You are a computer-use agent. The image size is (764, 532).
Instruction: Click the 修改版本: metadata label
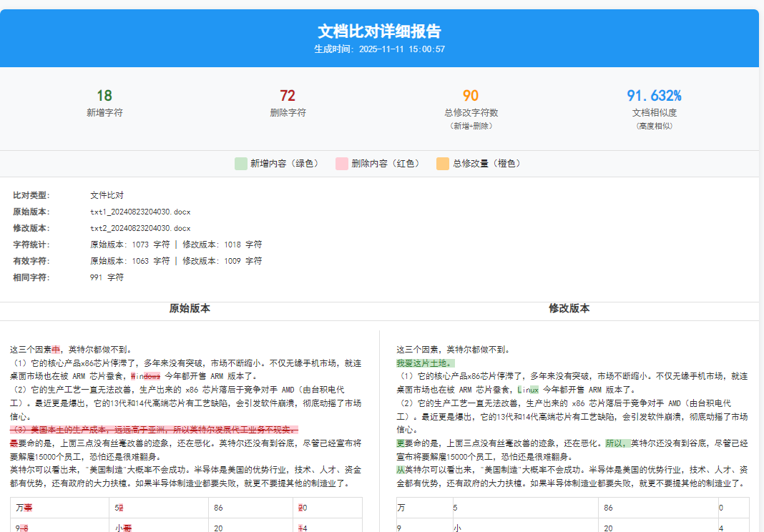click(x=31, y=228)
